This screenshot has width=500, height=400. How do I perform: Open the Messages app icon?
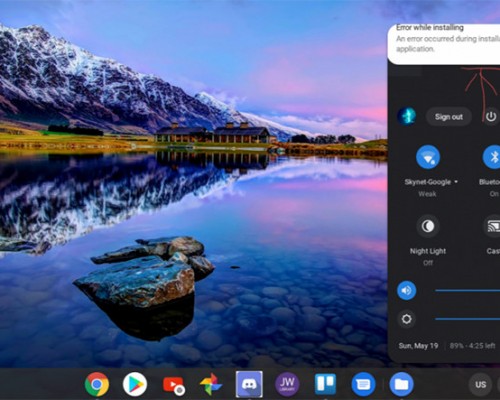coord(363,384)
